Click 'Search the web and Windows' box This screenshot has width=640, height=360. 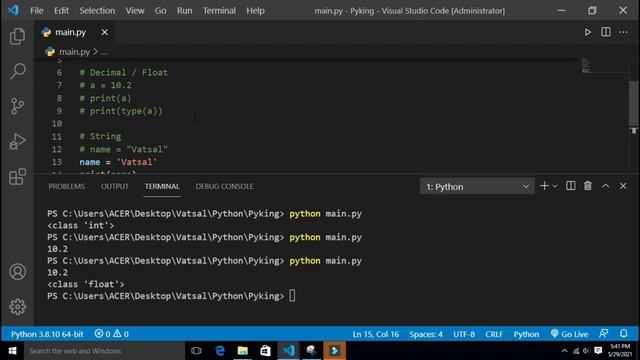[104, 351]
